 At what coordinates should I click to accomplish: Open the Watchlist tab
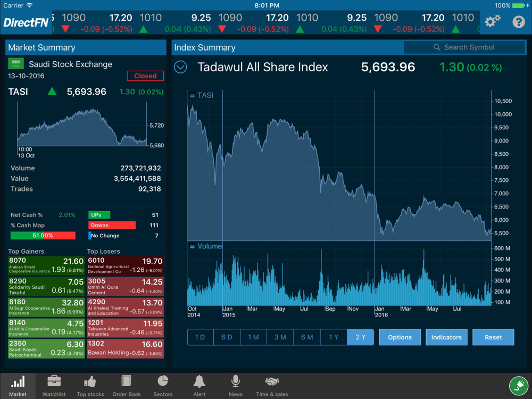54,386
